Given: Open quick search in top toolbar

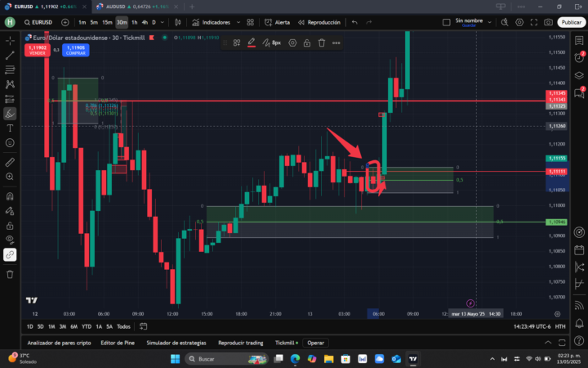Looking at the screenshot, I should [x=505, y=23].
